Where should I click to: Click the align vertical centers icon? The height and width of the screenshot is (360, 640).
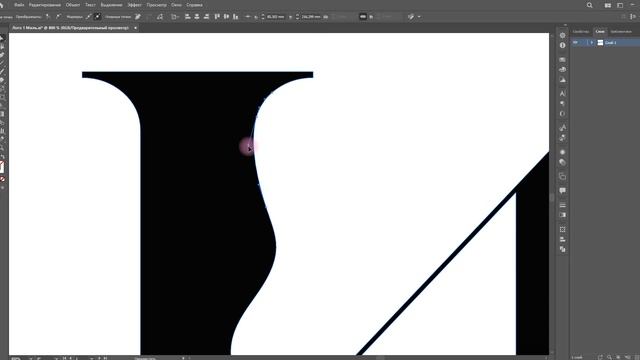(227, 17)
